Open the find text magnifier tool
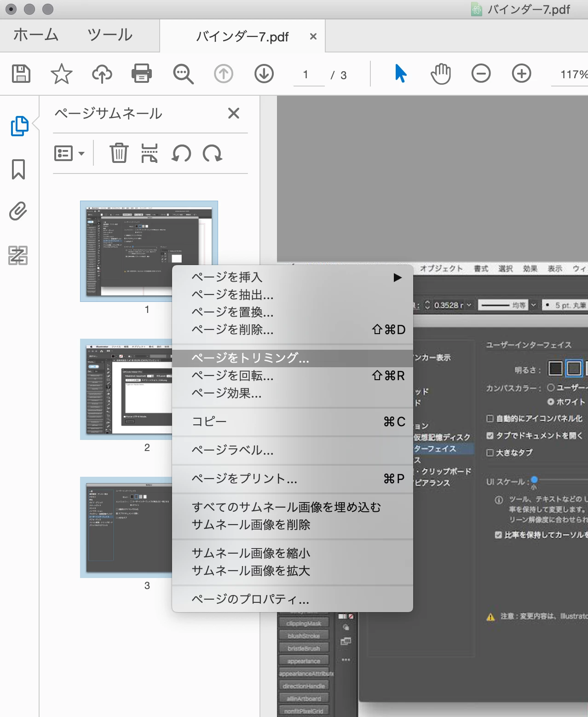 click(x=183, y=74)
